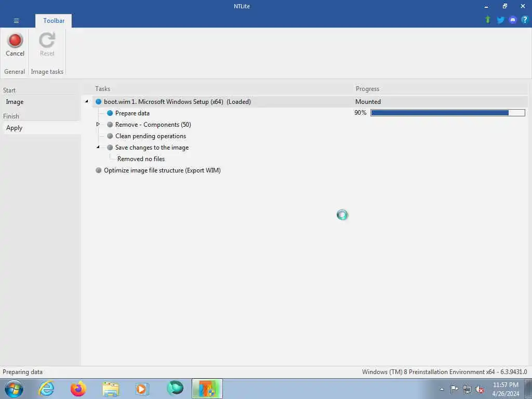
Task: Select the Toolbar tab
Action: (x=54, y=21)
